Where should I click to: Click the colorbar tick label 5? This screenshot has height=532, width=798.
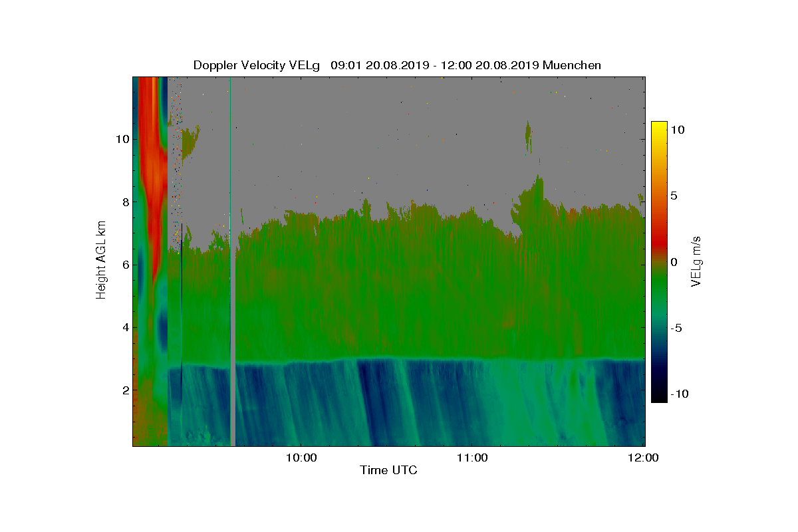point(673,196)
